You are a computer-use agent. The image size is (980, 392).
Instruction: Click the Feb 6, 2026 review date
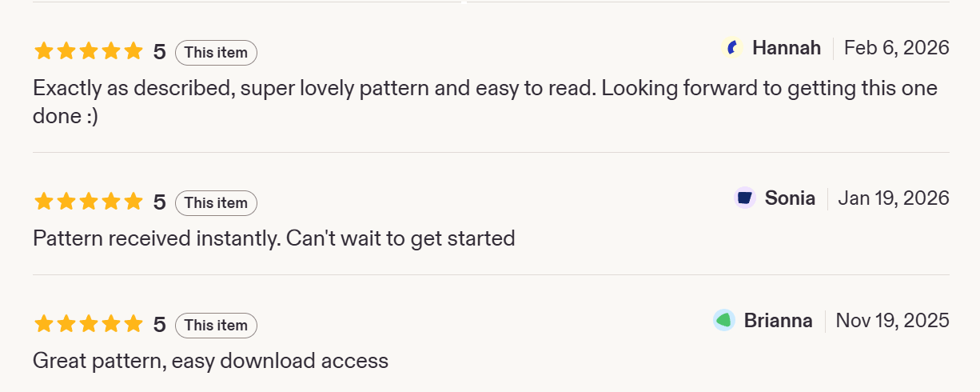coord(897,48)
